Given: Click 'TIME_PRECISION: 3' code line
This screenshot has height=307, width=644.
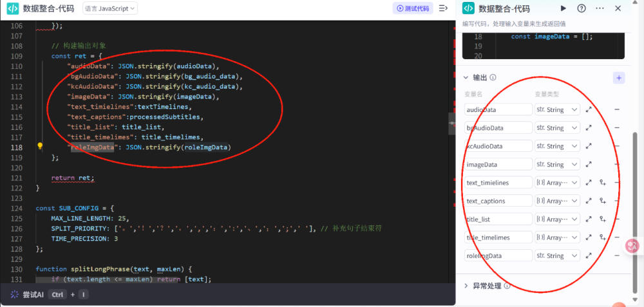Looking at the screenshot, I should click(84, 239).
